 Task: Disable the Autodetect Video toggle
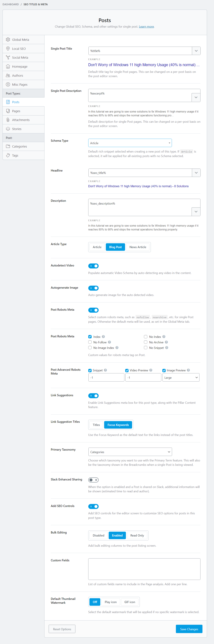(x=93, y=266)
